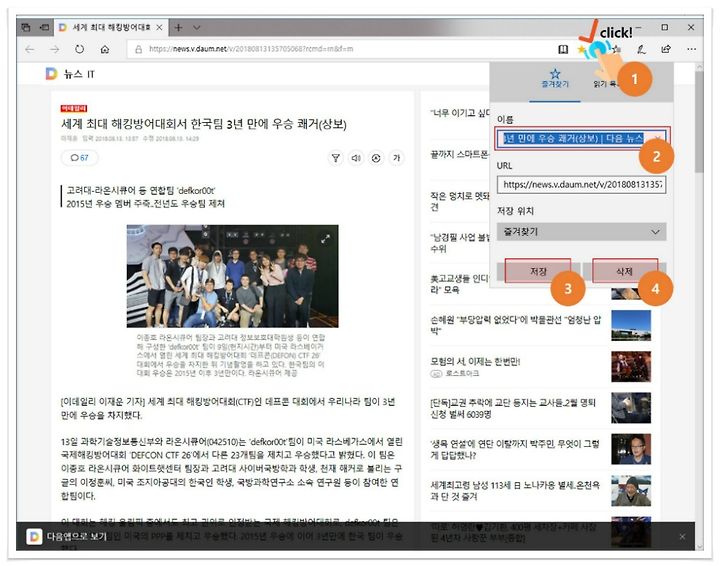Open the 생육 연설 박주민 article link

click(x=514, y=449)
